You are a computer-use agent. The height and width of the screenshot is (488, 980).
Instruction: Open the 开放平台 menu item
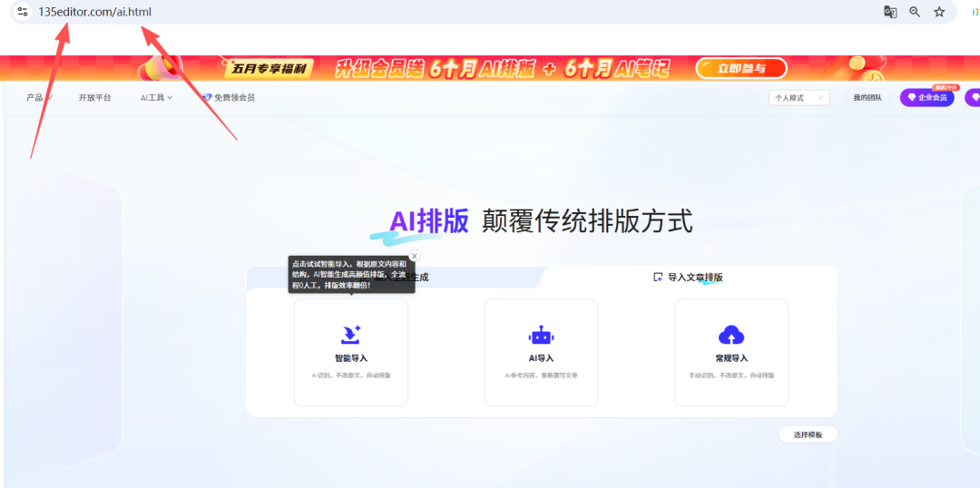95,97
